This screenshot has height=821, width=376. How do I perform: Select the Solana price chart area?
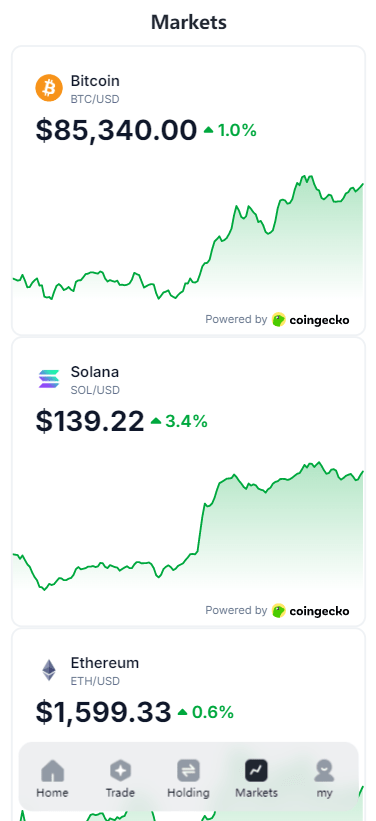click(x=188, y=526)
